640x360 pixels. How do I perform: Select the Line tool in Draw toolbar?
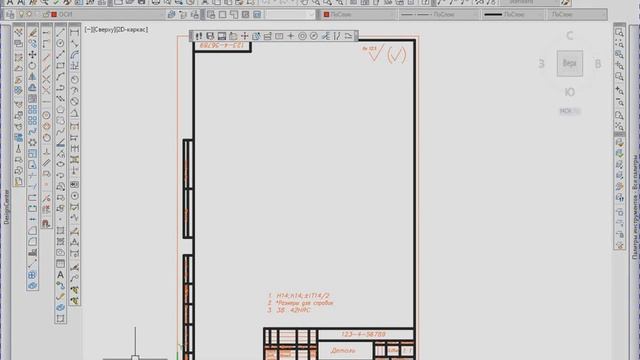[x=60, y=32]
